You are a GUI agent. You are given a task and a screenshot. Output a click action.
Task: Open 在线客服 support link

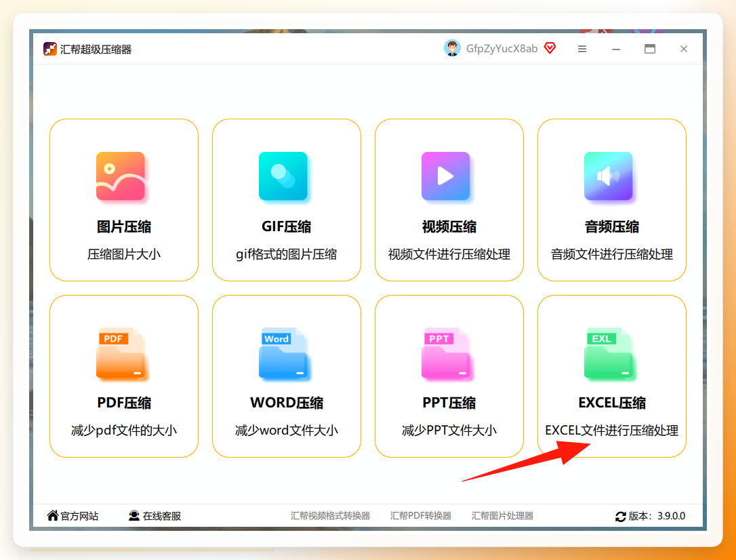155,516
